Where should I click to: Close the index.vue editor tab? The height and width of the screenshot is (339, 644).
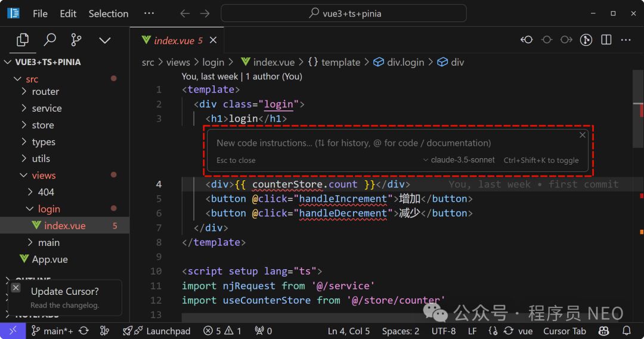pyautogui.click(x=213, y=40)
